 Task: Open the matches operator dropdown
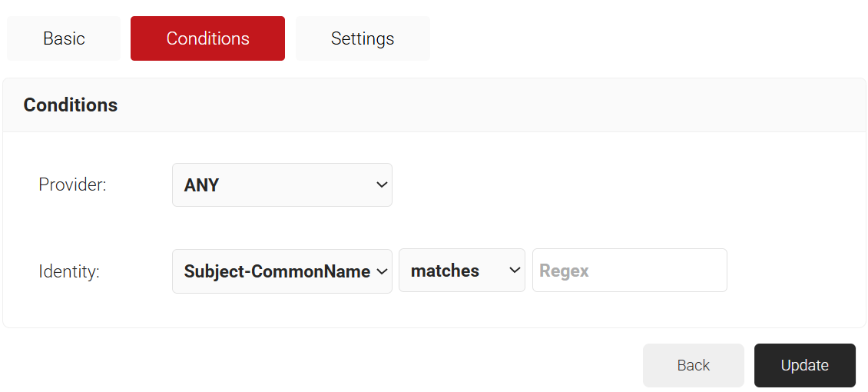coord(462,271)
